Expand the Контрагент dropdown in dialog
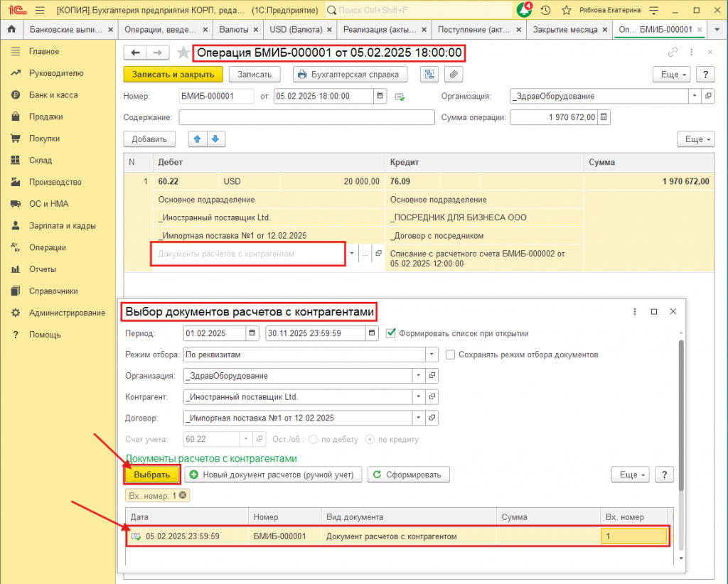The height and width of the screenshot is (584, 728). coord(419,397)
